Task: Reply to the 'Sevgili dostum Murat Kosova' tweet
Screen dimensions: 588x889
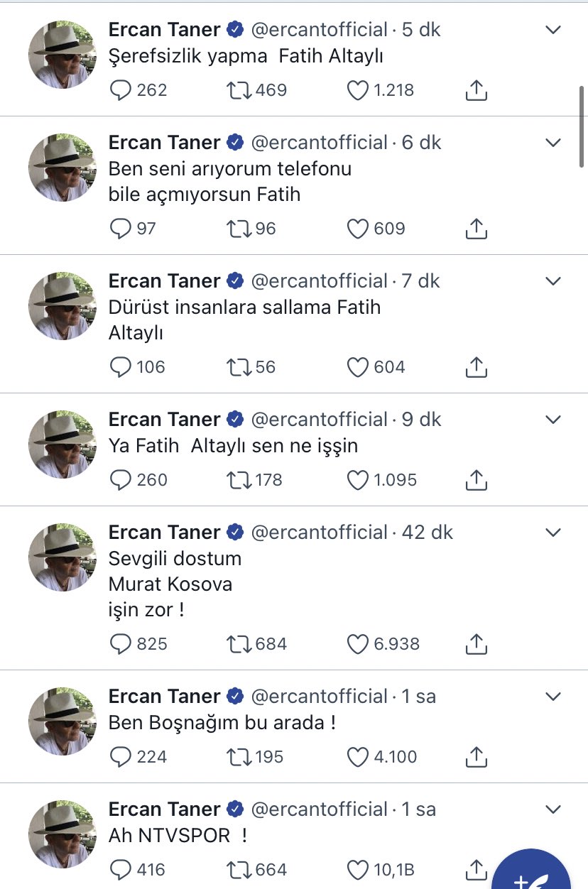Action: click(x=122, y=644)
